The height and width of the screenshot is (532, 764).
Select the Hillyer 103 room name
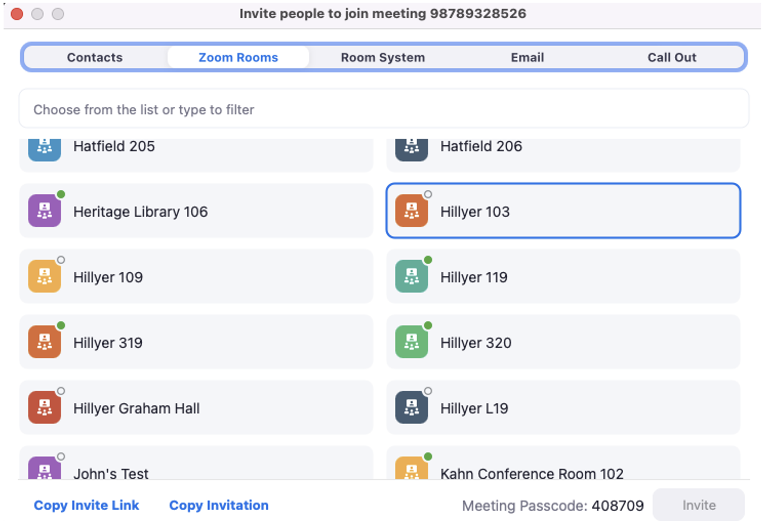tap(475, 212)
